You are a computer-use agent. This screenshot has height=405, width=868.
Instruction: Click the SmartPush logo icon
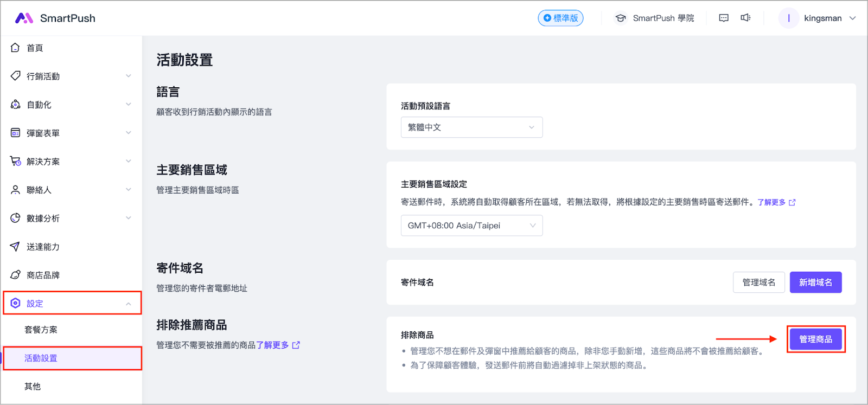point(24,18)
